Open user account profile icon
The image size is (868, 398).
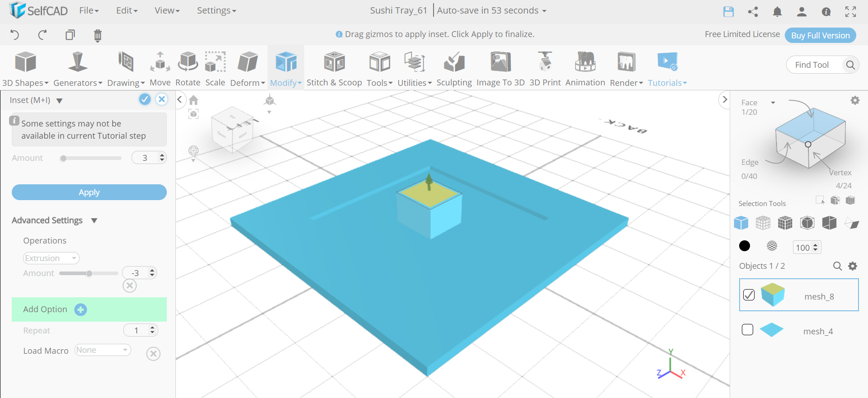(x=802, y=12)
